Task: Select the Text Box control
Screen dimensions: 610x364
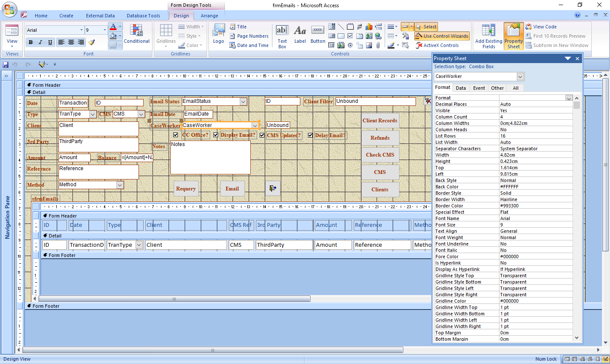Action: pos(282,36)
